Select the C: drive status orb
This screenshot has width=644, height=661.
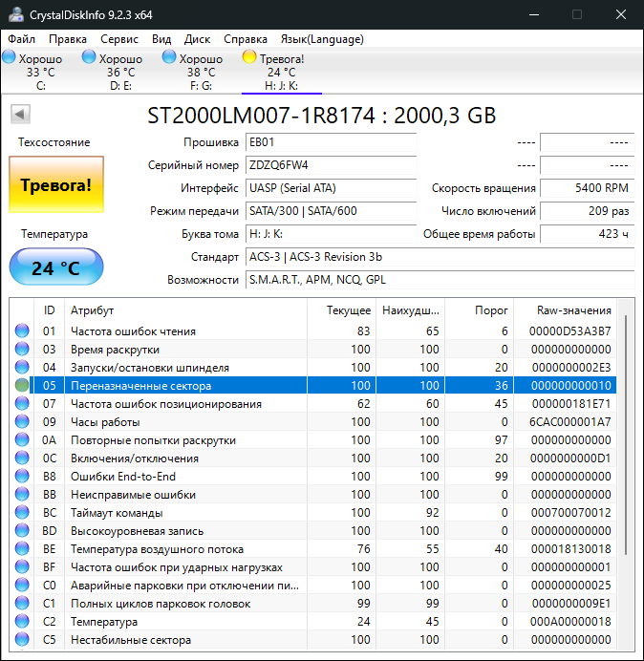pos(9,58)
